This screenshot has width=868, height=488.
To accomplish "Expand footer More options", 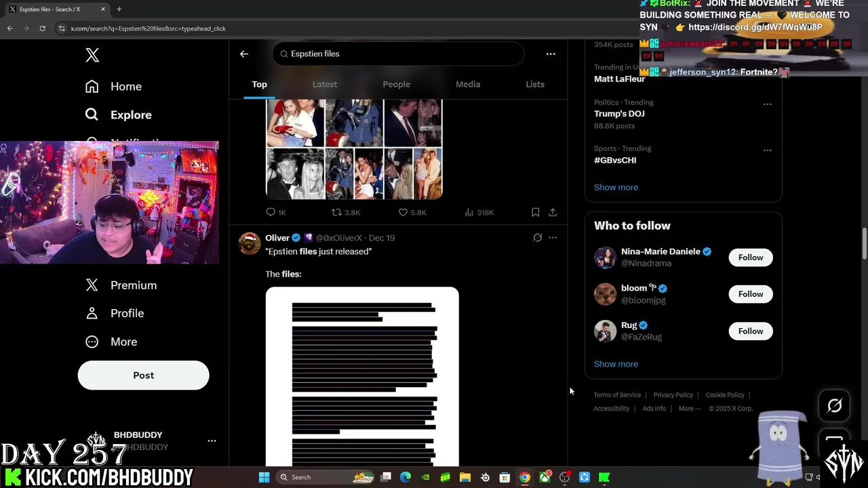I will point(689,409).
